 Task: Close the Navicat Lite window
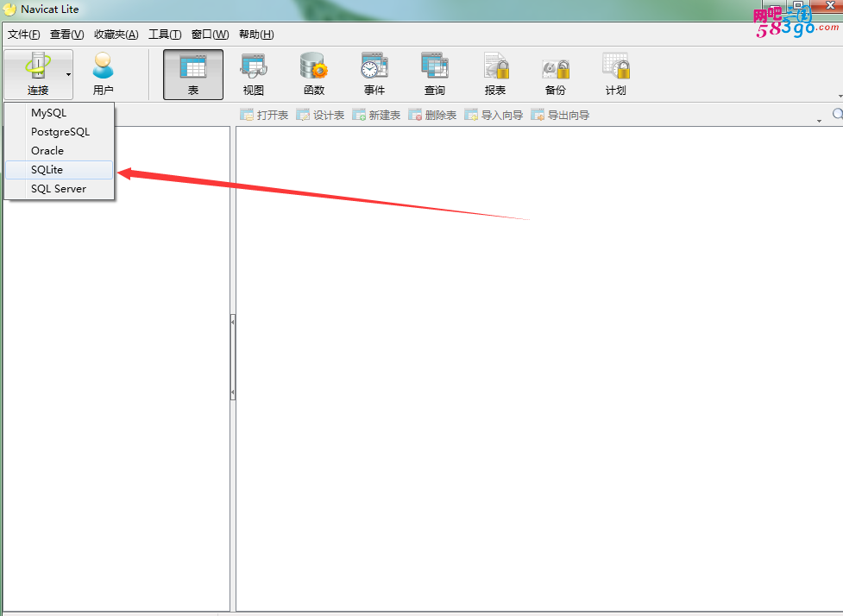point(829,5)
